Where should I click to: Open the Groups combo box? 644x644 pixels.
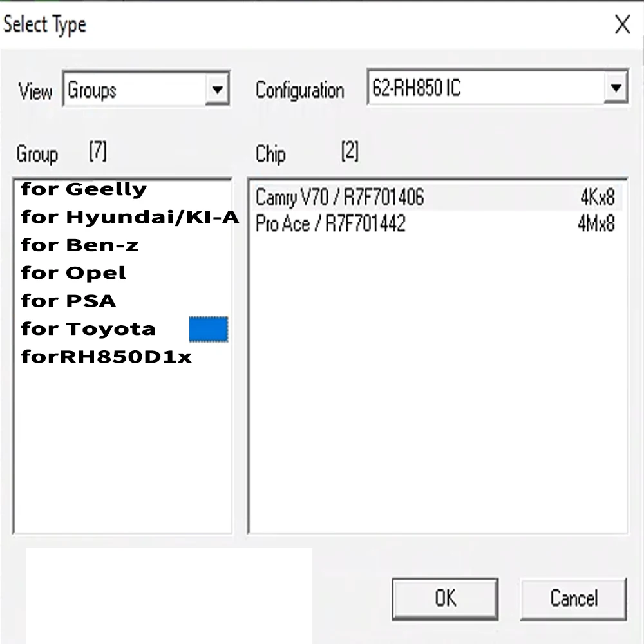click(129, 90)
